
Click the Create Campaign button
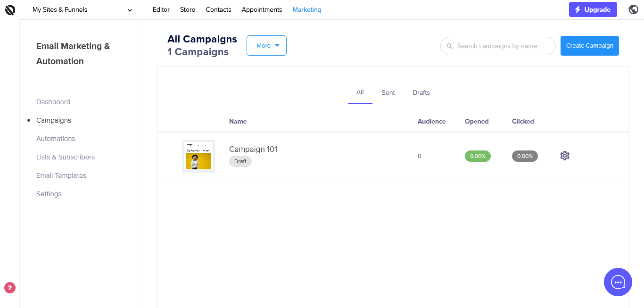click(x=589, y=46)
